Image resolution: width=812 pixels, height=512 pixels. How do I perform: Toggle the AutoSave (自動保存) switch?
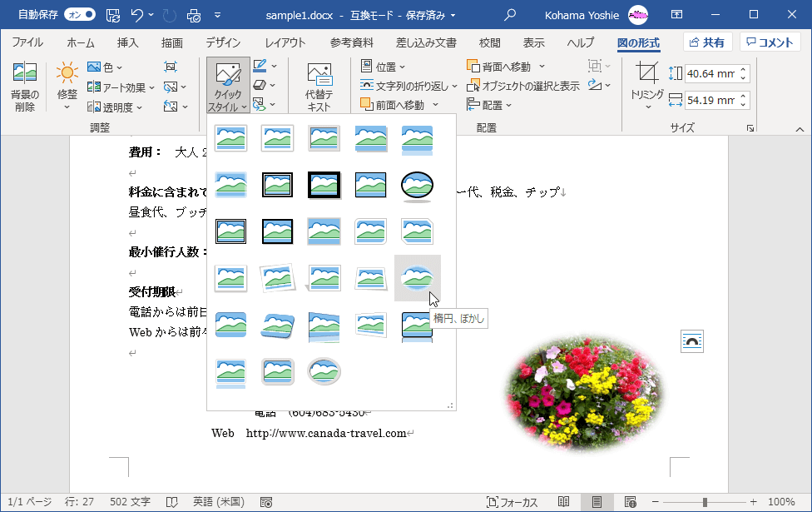(x=80, y=14)
